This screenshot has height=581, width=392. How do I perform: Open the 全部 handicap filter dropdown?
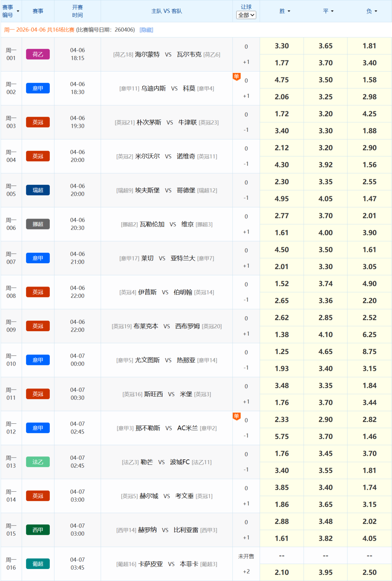246,15
